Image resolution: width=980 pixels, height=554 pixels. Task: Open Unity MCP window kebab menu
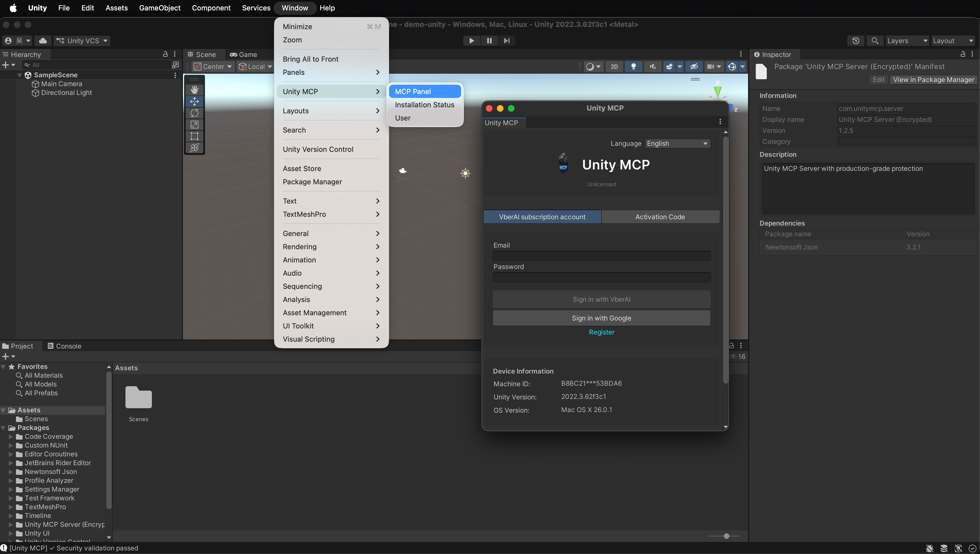[720, 122]
